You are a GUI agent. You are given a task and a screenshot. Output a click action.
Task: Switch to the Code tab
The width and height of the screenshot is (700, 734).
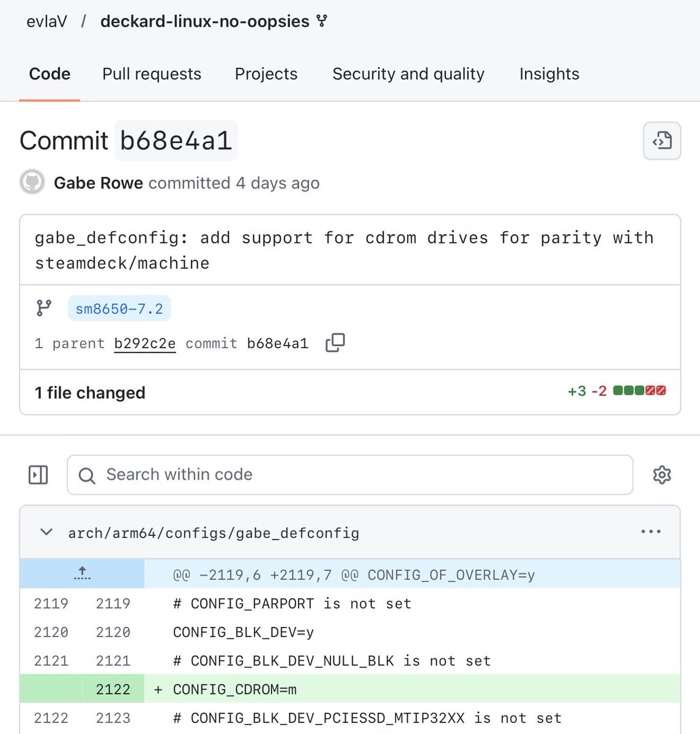[x=50, y=74]
